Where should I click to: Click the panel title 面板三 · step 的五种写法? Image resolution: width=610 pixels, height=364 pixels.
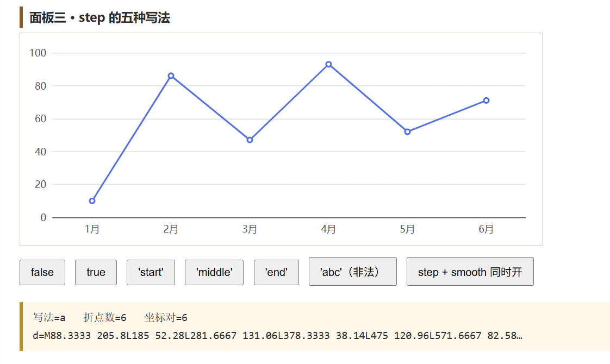pyautogui.click(x=99, y=17)
